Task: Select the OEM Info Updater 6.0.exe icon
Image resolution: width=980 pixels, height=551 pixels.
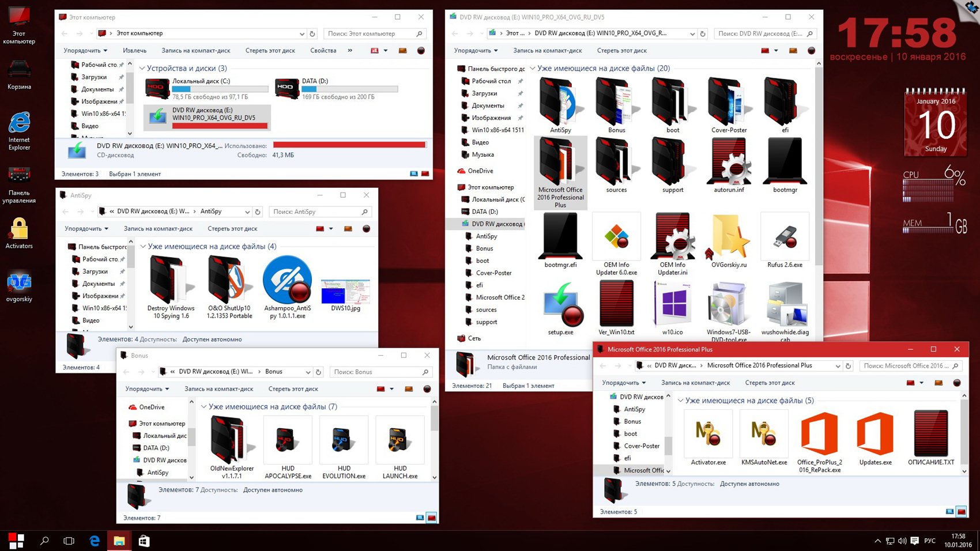Action: click(616, 239)
